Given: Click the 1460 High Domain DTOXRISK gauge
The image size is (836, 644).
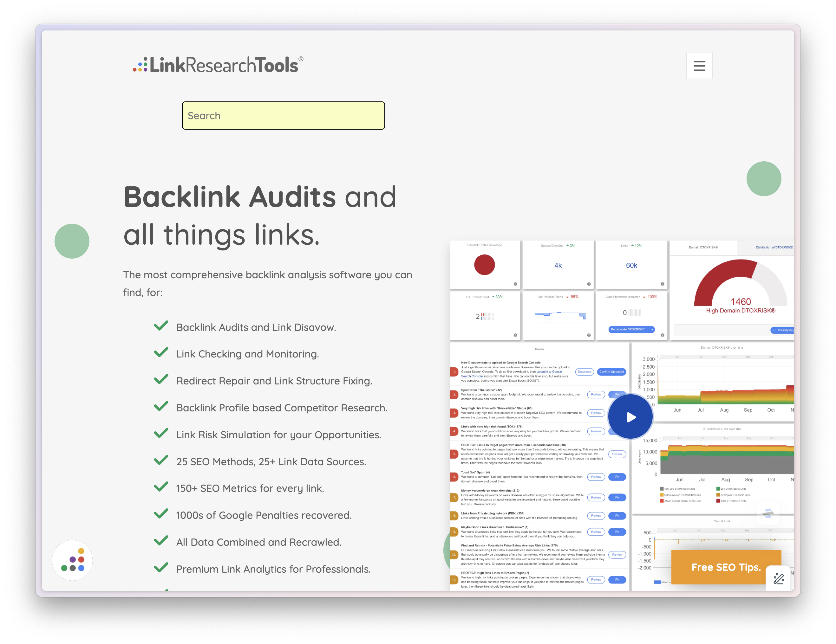Looking at the screenshot, I should pos(740,287).
